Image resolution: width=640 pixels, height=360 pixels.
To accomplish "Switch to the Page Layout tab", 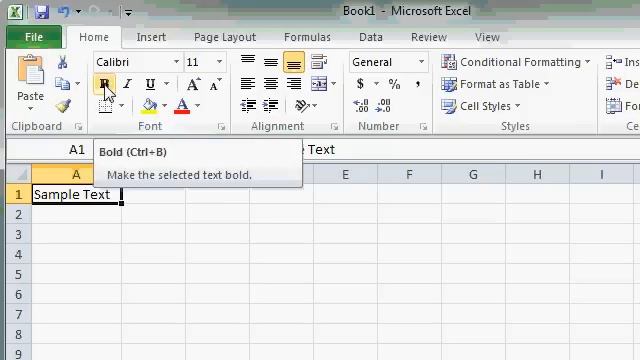I will point(225,37).
